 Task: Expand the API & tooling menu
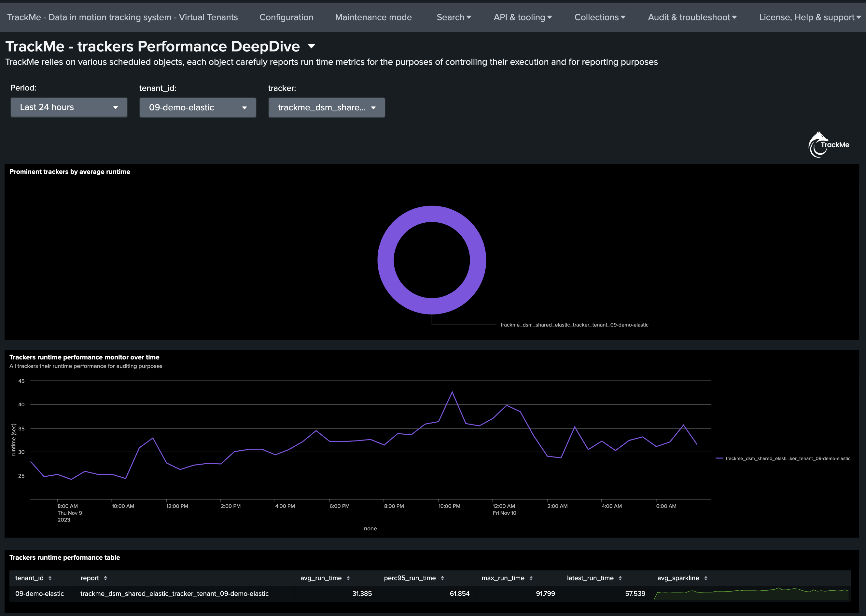click(522, 18)
